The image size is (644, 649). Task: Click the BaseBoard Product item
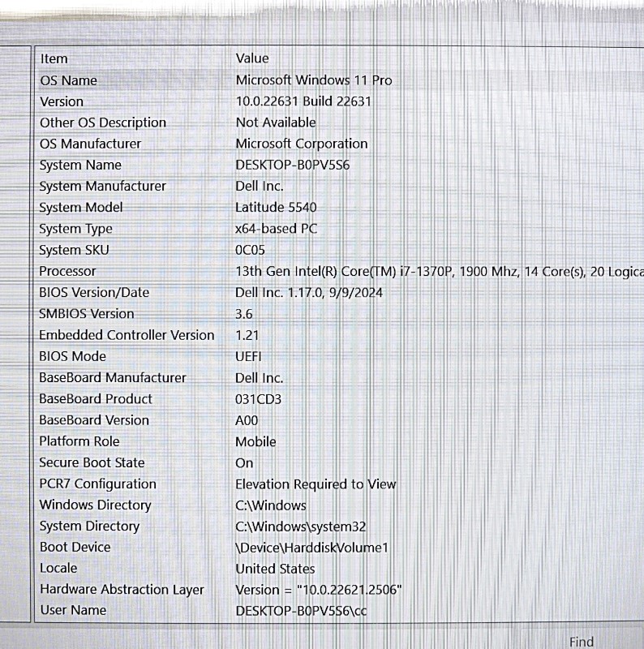pyautogui.click(x=96, y=399)
